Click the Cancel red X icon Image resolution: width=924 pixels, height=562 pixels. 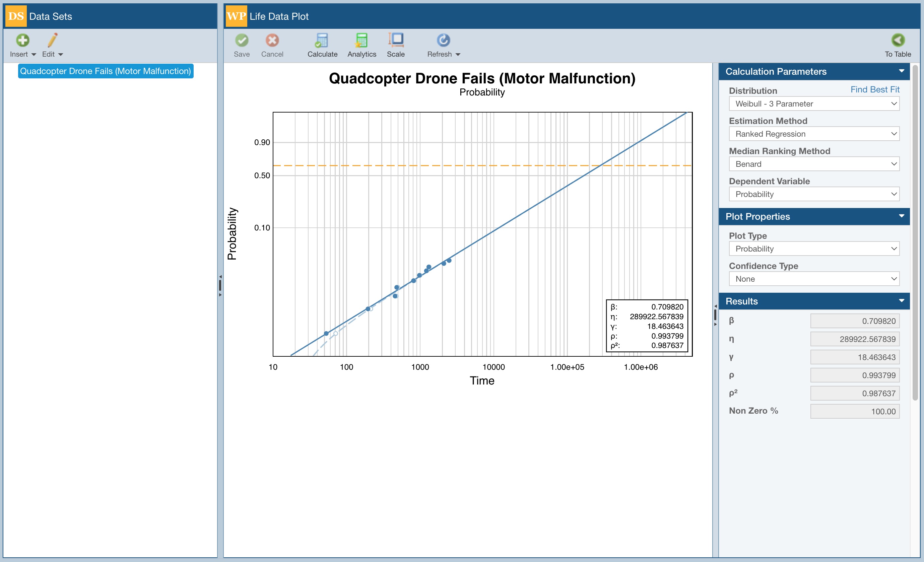pos(272,40)
